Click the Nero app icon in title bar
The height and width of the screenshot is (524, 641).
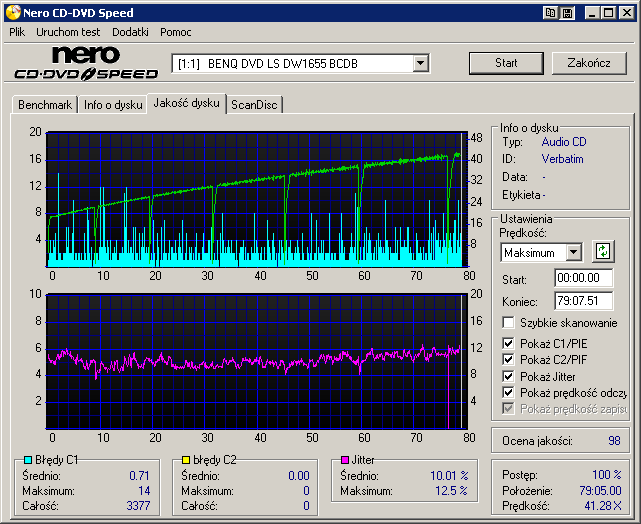[13, 13]
